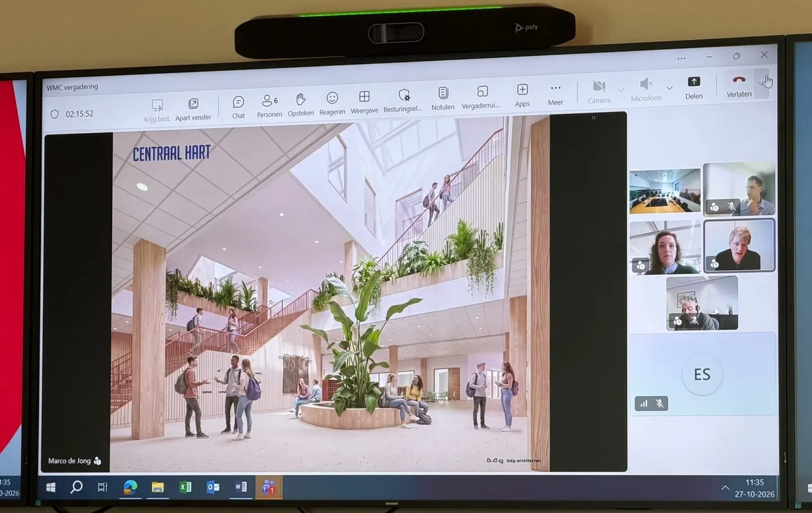The image size is (812, 513).
Task: Unmute with the Microfoon button
Action: click(x=646, y=90)
